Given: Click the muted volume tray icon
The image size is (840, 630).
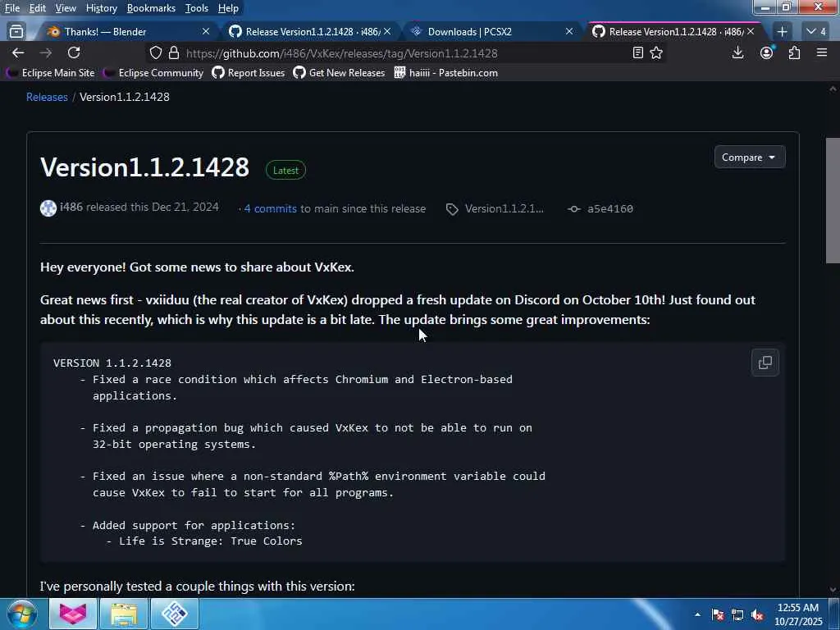Looking at the screenshot, I should pyautogui.click(x=757, y=615).
